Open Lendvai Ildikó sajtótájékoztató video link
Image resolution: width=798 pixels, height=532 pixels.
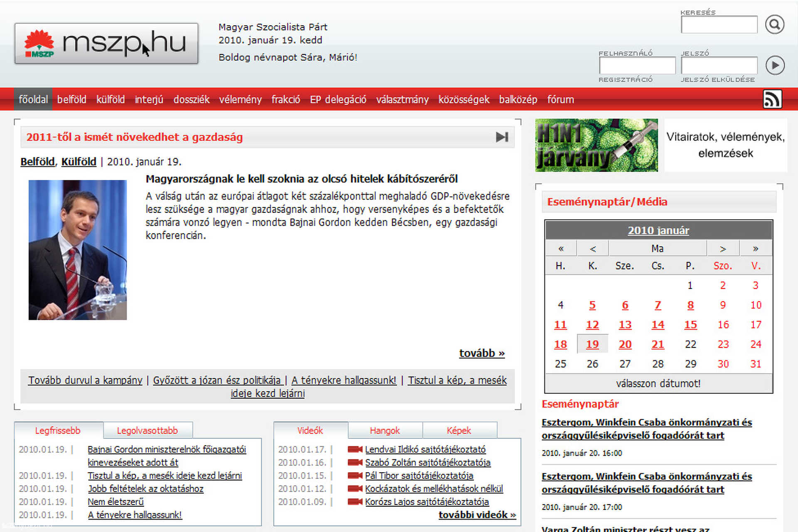(x=425, y=449)
